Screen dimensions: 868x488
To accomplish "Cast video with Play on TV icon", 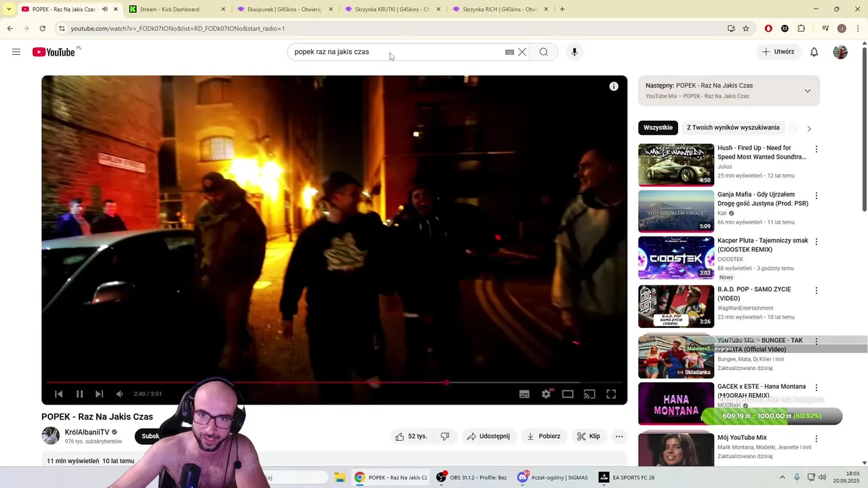I will click(x=589, y=394).
